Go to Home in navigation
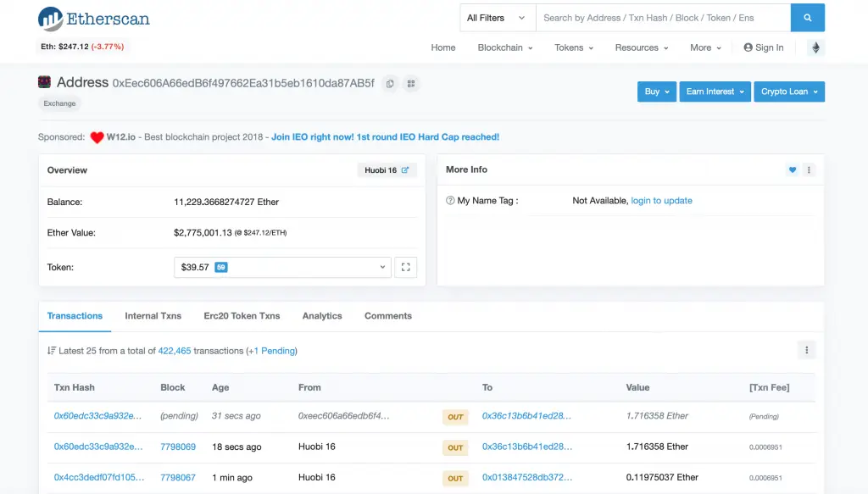 coord(442,47)
